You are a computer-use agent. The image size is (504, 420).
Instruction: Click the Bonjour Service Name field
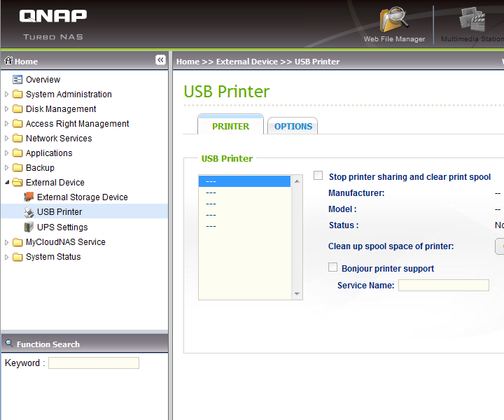click(x=443, y=286)
